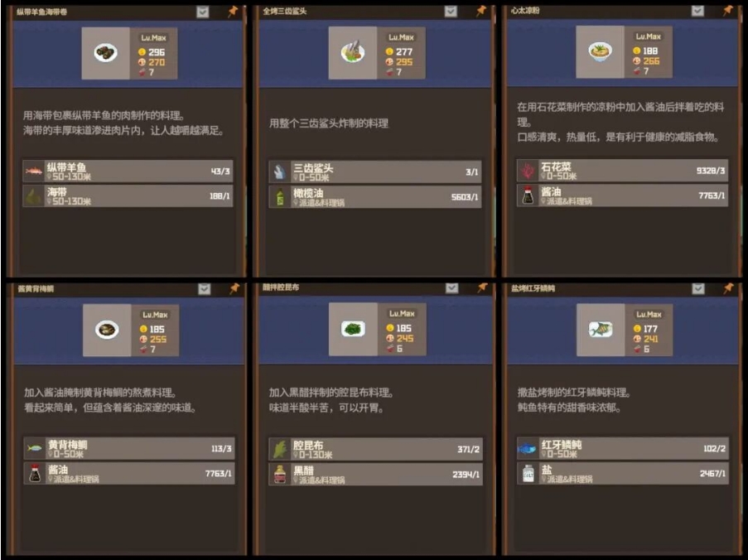Image resolution: width=748 pixels, height=560 pixels.
Task: Click the 黑醋 ingredient row
Action: coord(375,474)
